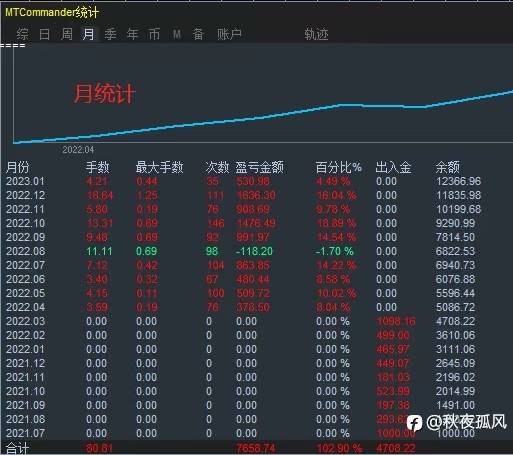The image size is (513, 455).
Task: Select the 周 weekly statistics tab
Action: click(x=67, y=34)
